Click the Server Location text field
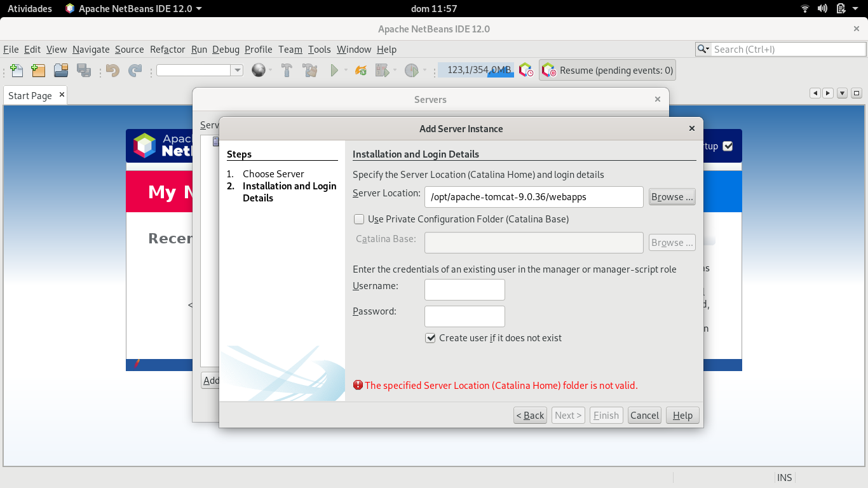 (534, 197)
